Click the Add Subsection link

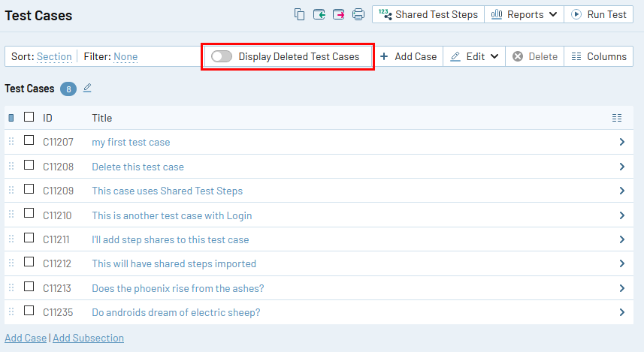point(88,338)
